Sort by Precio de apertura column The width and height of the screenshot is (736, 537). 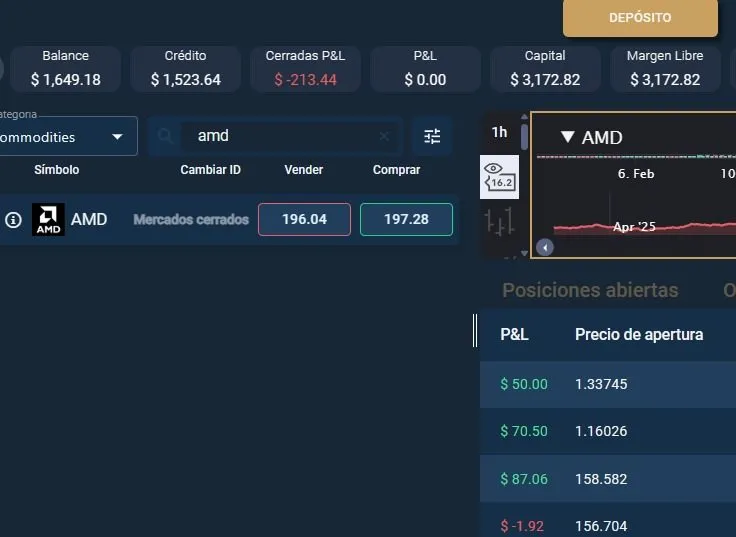(x=639, y=334)
